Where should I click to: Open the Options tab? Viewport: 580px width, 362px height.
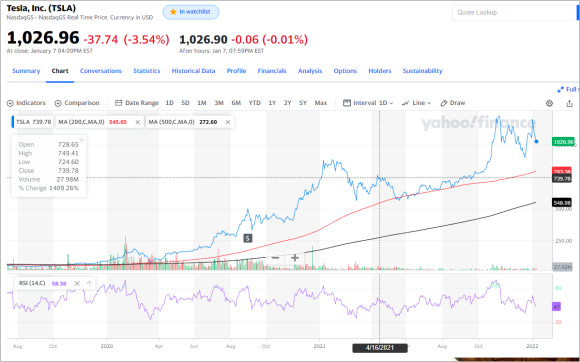[345, 71]
